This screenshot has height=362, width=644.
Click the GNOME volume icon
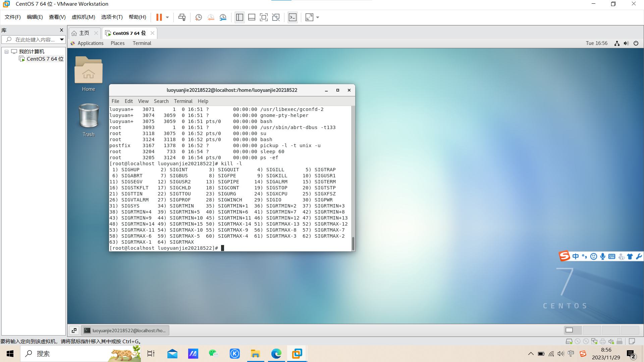pos(626,43)
